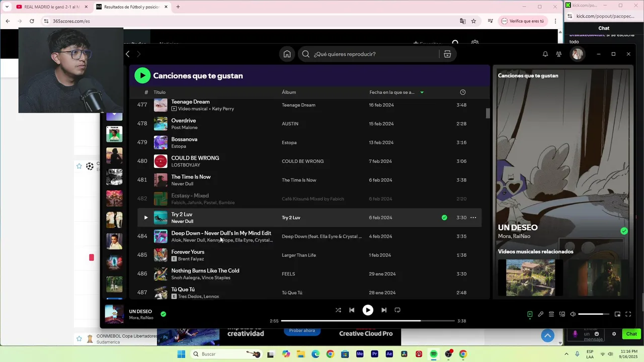The width and height of the screenshot is (644, 362).
Task: Open Post Malone artist link
Action: (x=184, y=128)
